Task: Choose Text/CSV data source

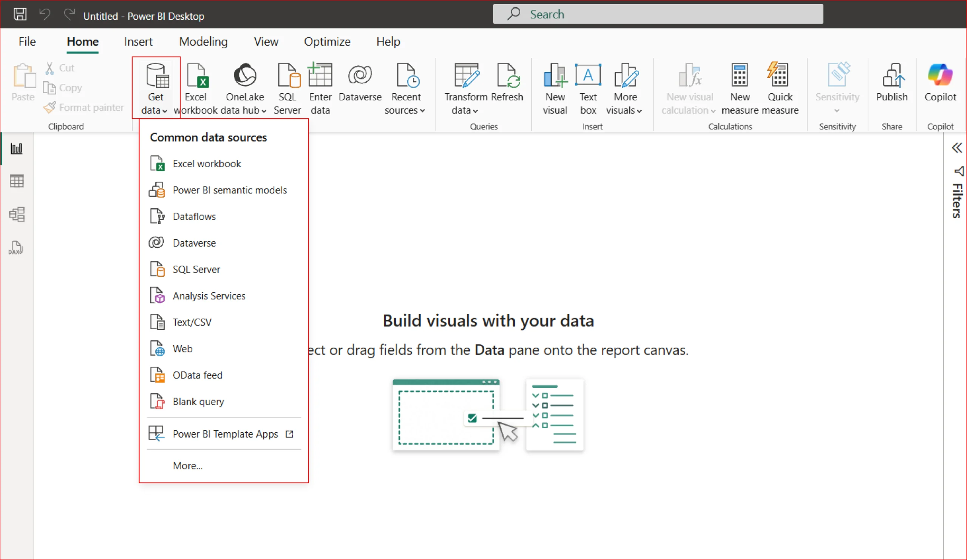Action: 224,322
